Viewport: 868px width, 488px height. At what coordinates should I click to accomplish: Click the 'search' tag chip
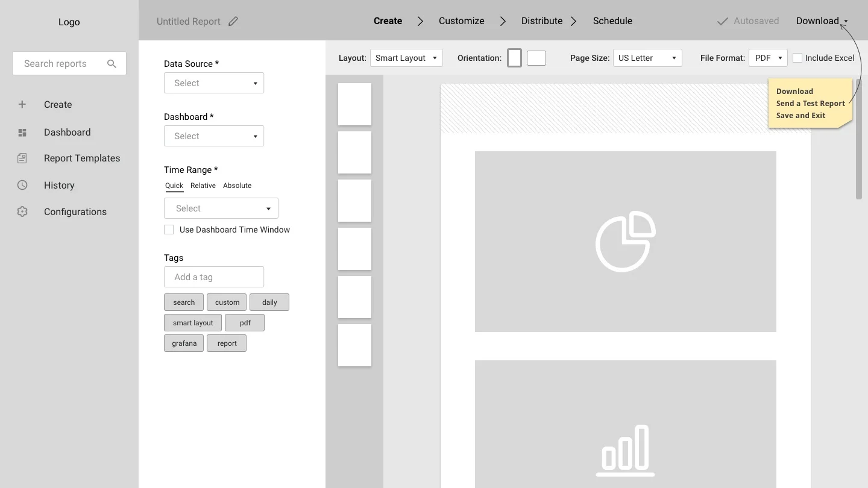point(184,302)
